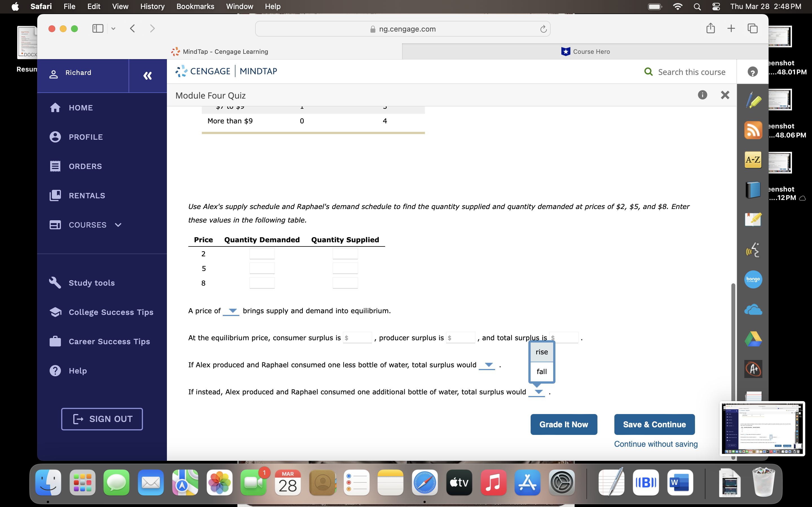Select the 'rise' option in the dropdown list
Viewport: 812px width, 507px height.
pos(542,352)
